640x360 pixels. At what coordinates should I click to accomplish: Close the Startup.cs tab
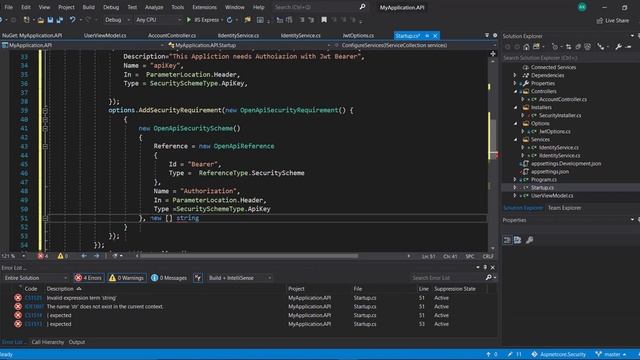pos(435,36)
